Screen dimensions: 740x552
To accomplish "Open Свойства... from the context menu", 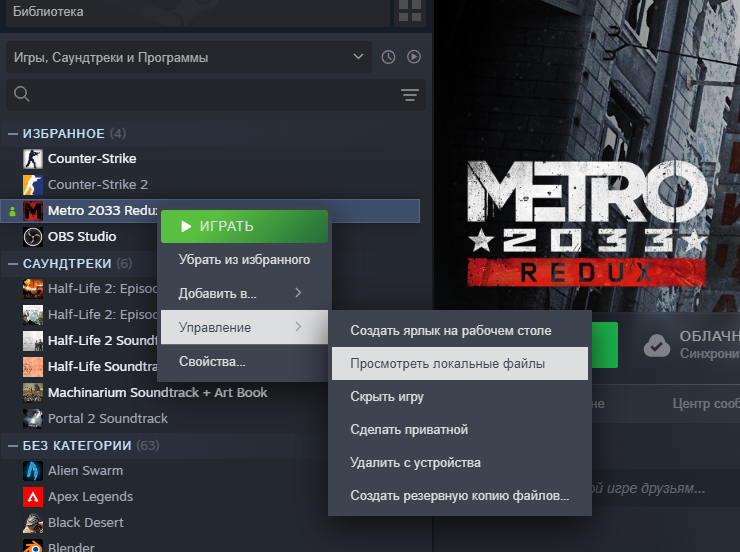I will [x=244, y=362].
